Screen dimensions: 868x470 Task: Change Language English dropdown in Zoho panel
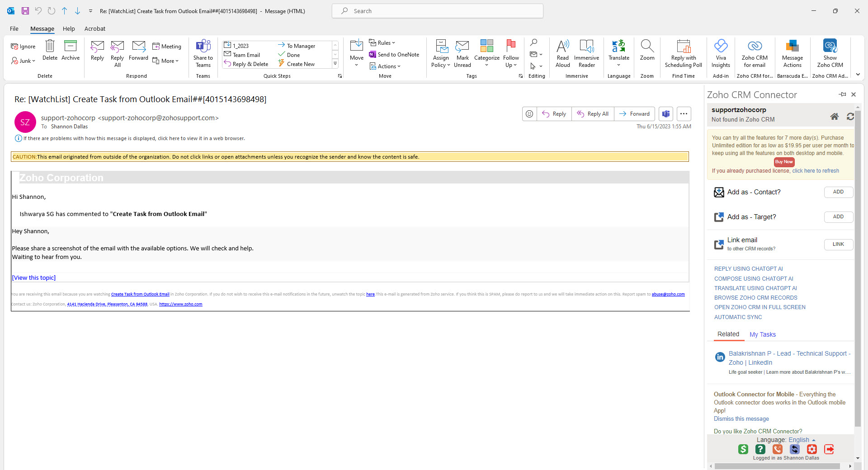point(802,440)
